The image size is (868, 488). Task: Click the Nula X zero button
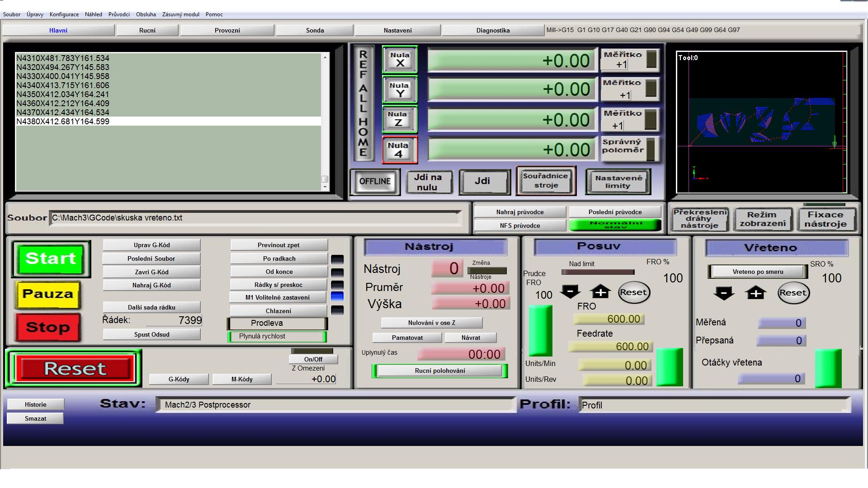coord(400,59)
